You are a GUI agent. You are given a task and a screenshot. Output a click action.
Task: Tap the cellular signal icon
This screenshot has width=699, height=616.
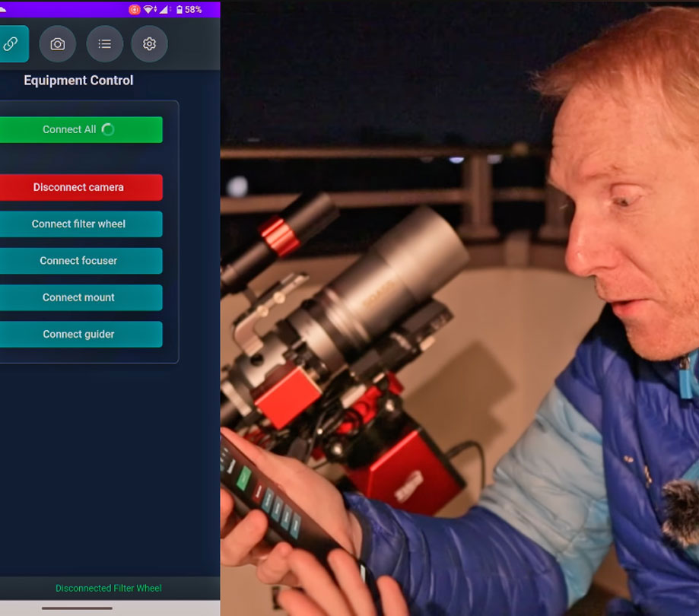(164, 10)
